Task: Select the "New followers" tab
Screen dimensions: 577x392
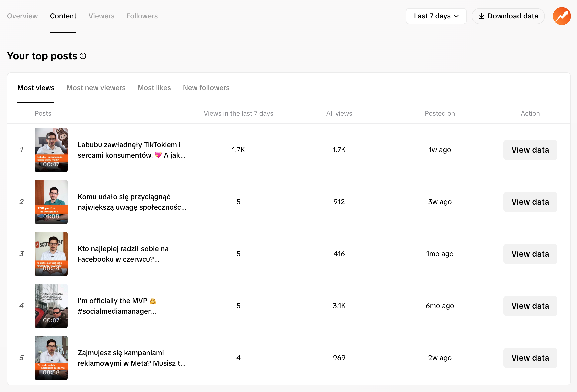Action: (206, 88)
